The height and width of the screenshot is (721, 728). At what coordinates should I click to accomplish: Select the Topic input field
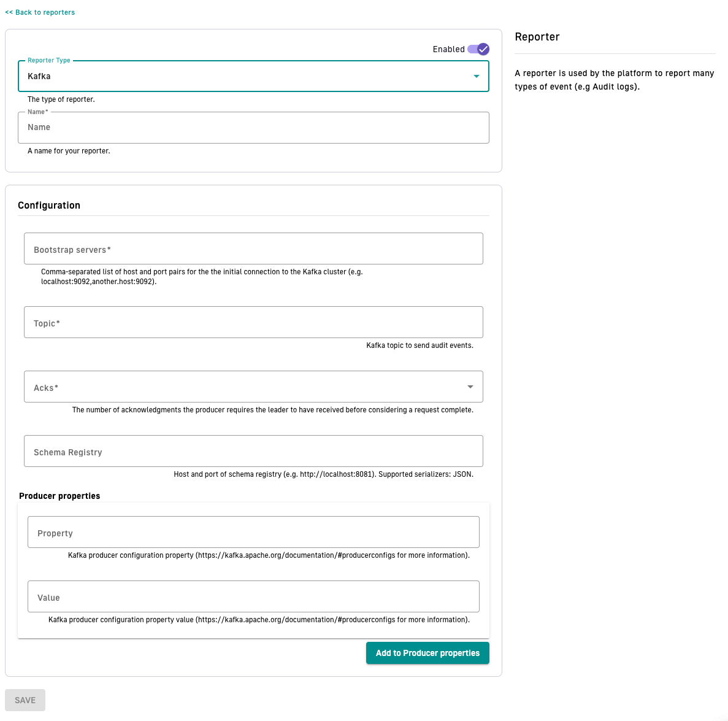click(x=253, y=323)
